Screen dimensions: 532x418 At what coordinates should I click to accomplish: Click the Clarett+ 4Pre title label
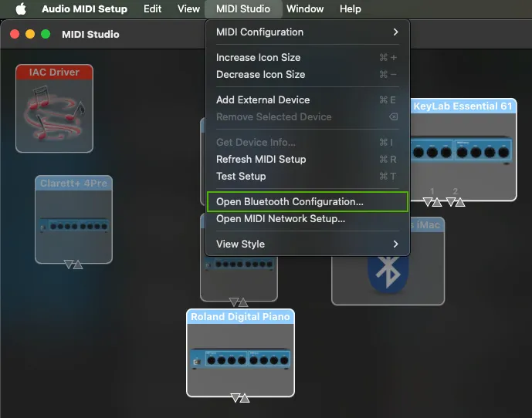tap(73, 183)
